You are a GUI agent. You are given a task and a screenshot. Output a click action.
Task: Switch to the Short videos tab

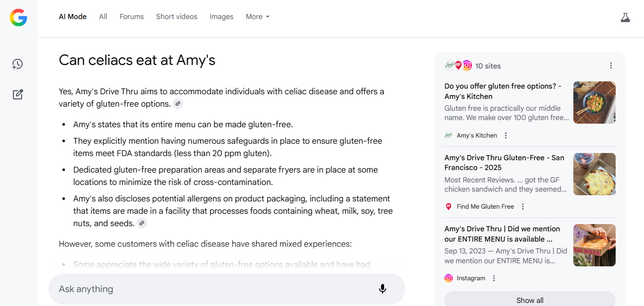[177, 16]
